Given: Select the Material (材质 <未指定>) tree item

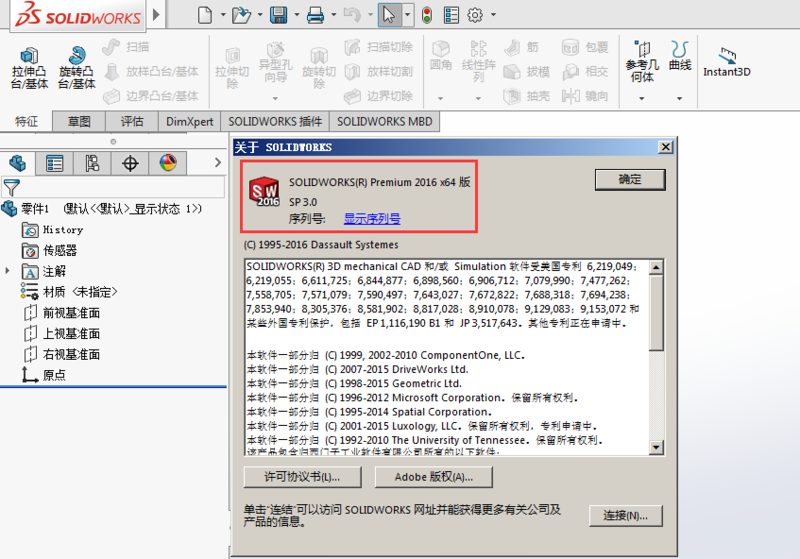Looking at the screenshot, I should click(69, 292).
